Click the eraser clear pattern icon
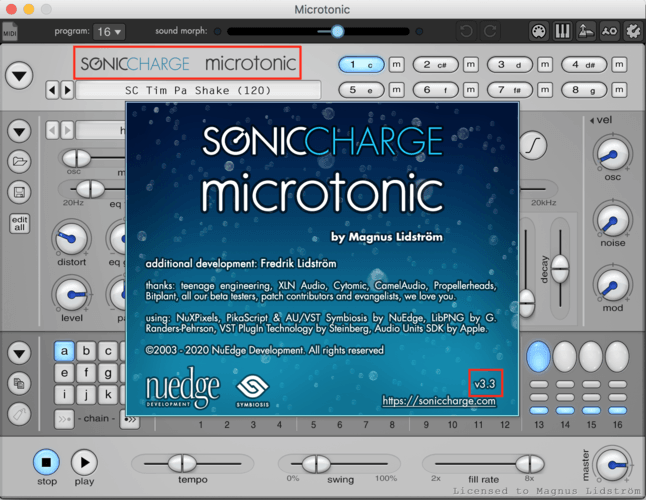 pos(19,414)
